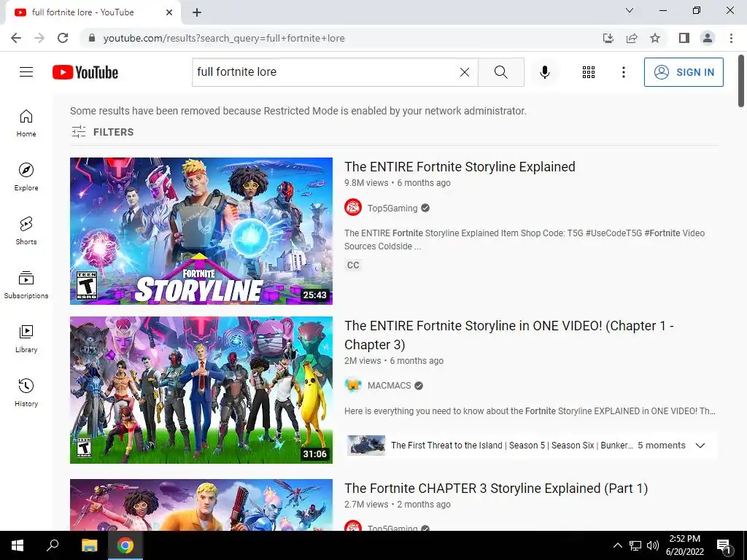Open Chrome profile icon
The width and height of the screenshot is (747, 560).
click(x=708, y=38)
